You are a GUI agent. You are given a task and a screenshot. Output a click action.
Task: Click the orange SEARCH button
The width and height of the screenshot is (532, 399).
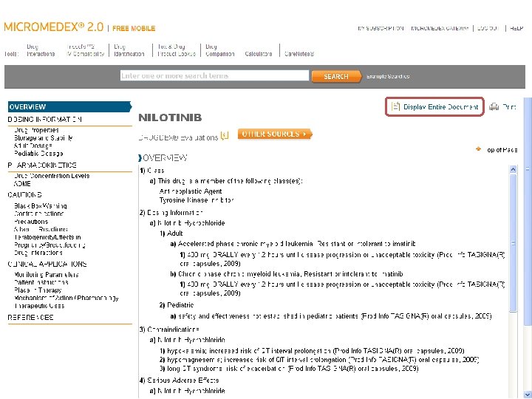tap(336, 76)
